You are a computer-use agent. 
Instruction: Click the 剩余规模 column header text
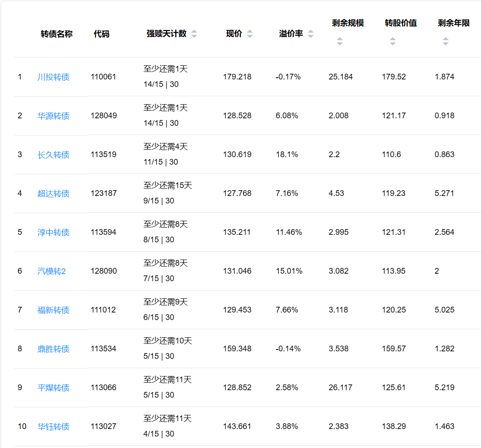pyautogui.click(x=348, y=23)
